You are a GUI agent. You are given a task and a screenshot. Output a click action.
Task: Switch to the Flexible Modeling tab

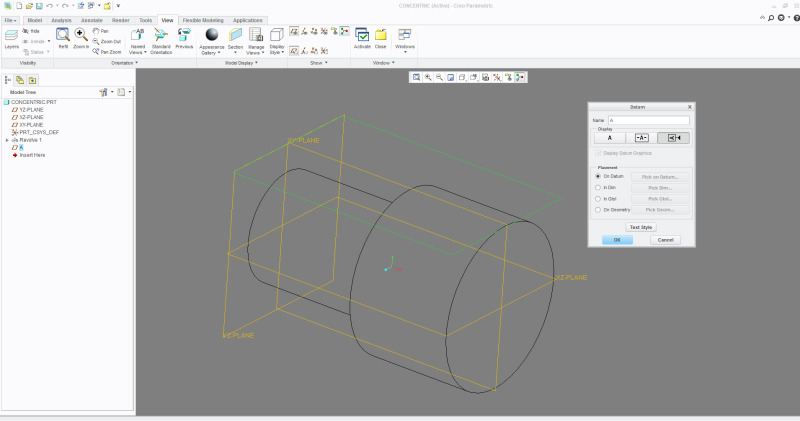(x=203, y=20)
